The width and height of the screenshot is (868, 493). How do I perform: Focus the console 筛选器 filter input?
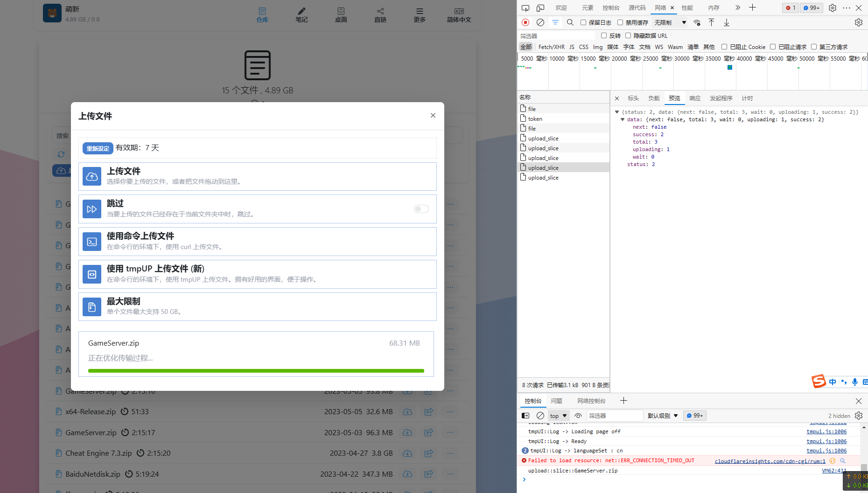tap(615, 416)
